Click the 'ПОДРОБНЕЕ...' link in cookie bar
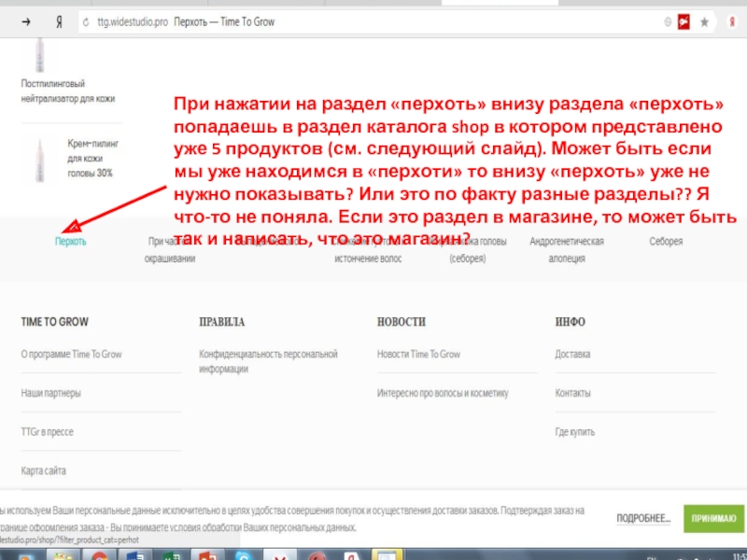 point(643,518)
